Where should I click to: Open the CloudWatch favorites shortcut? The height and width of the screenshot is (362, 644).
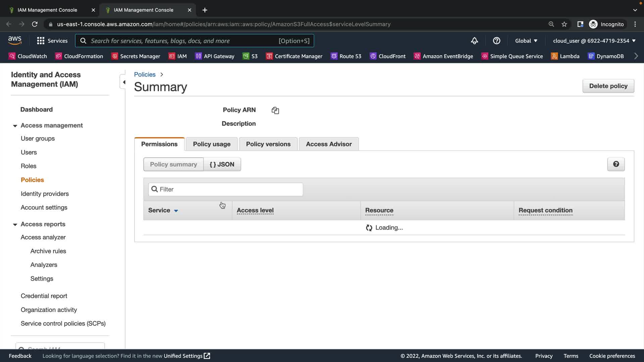pyautogui.click(x=28, y=56)
